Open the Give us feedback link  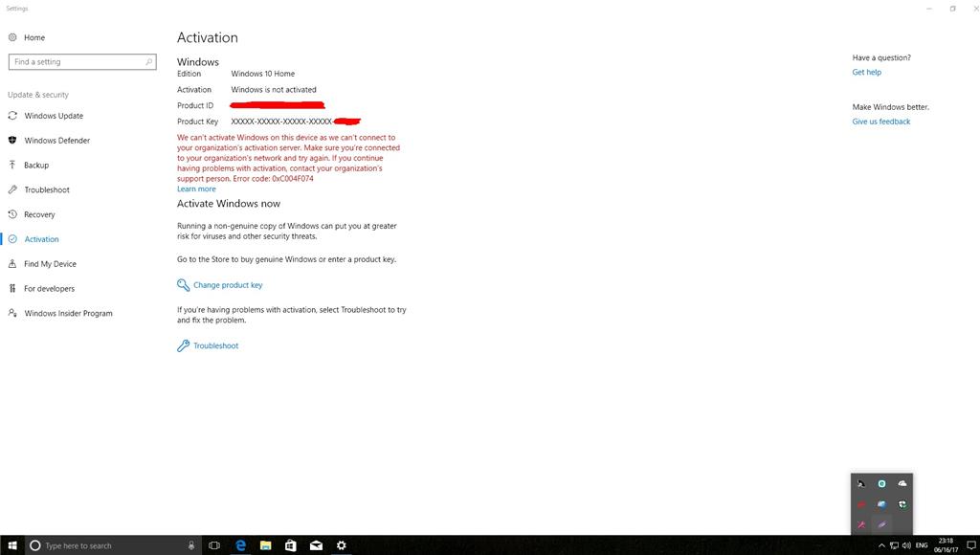880,122
